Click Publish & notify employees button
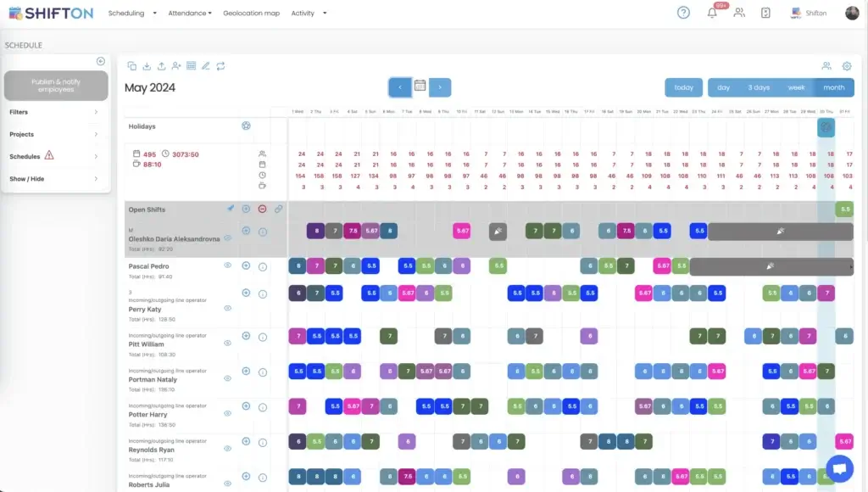Viewport: 868px width, 492px height. point(56,86)
